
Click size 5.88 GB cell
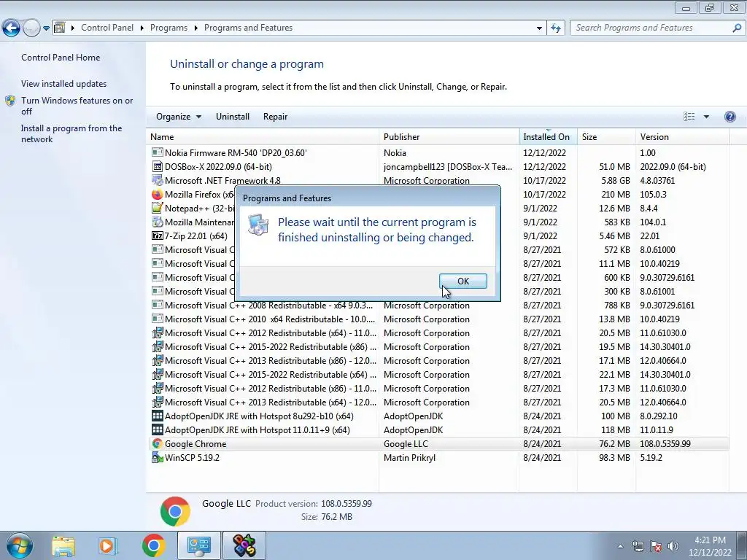click(x=616, y=181)
